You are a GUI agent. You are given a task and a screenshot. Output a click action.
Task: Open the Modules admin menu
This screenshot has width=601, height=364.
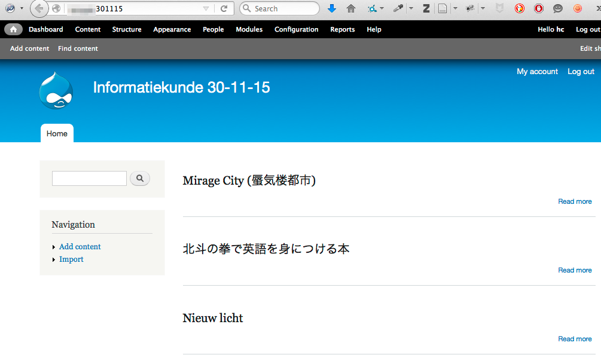coord(249,29)
